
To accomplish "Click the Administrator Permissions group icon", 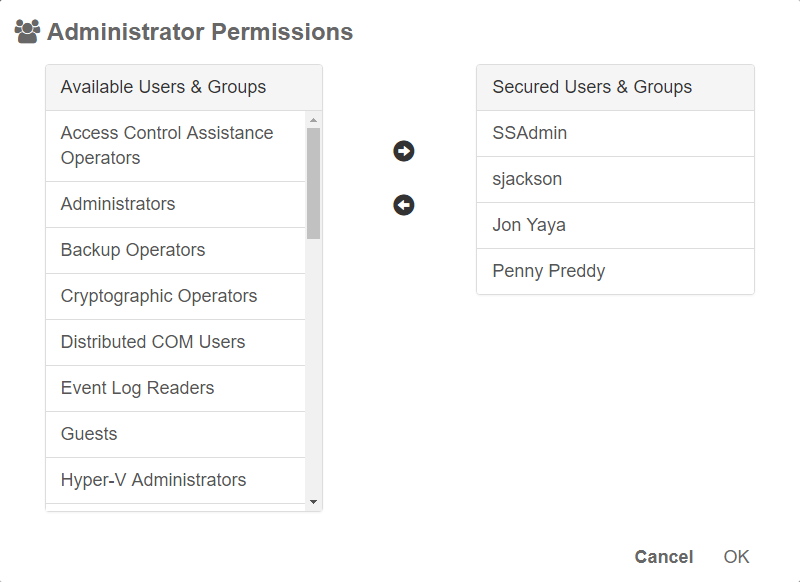I will (x=27, y=31).
